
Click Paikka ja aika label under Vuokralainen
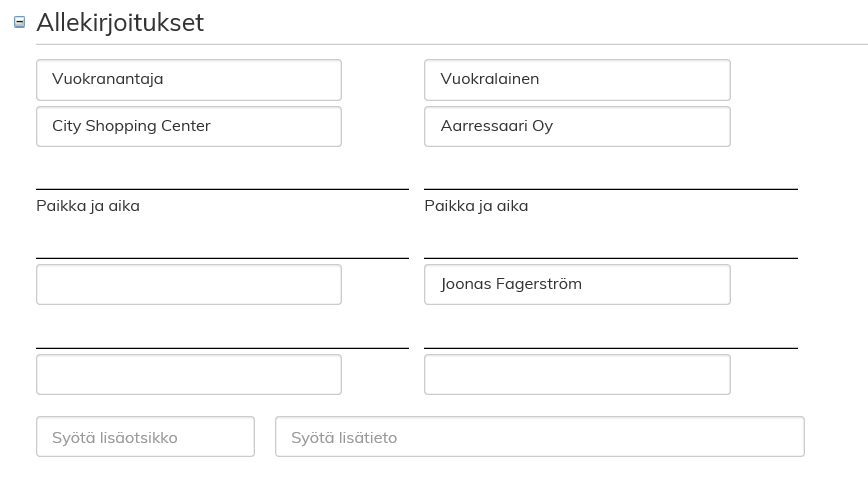(x=476, y=206)
